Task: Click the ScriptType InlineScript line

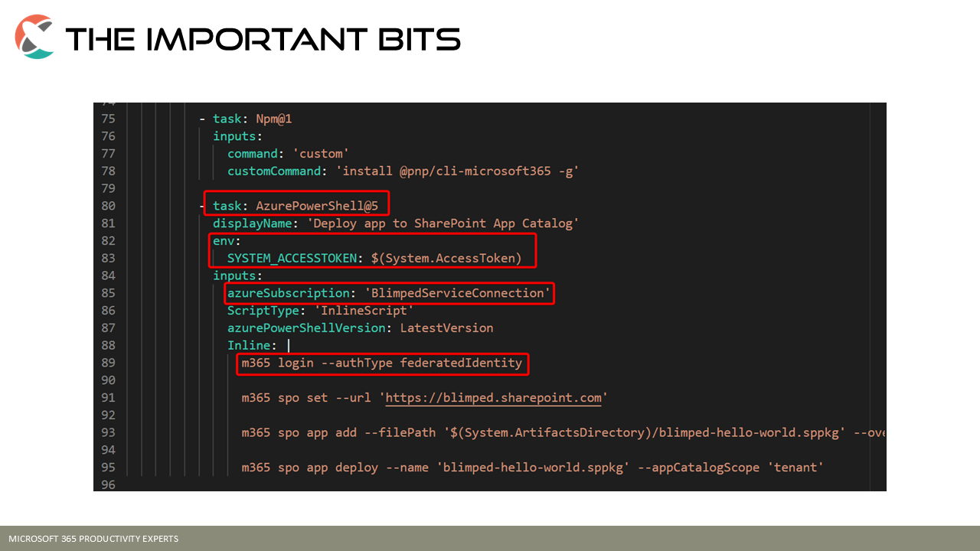Action: 320,311
